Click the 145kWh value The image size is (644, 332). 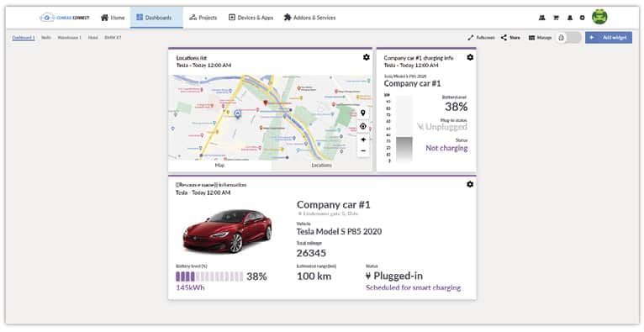tap(190, 287)
